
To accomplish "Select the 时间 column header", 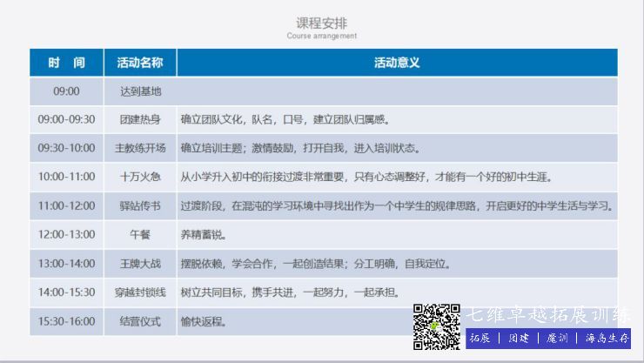I will tap(66, 63).
